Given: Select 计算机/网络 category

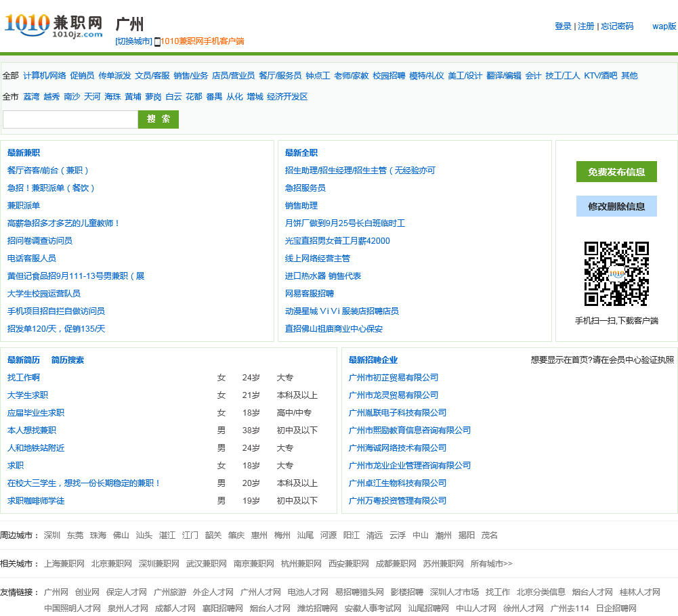Looking at the screenshot, I should (x=45, y=76).
